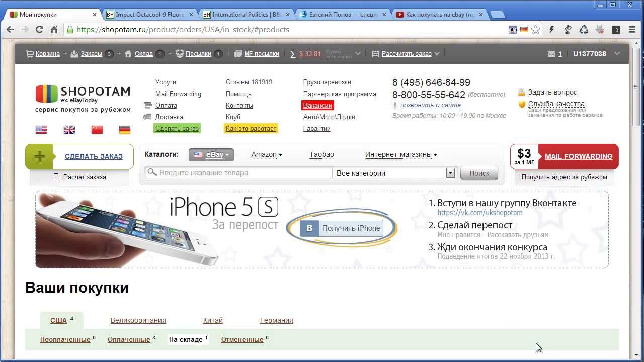Click the Получить адрес за рубежом link
Viewport: 644px width, 362px height.
coord(564,177)
